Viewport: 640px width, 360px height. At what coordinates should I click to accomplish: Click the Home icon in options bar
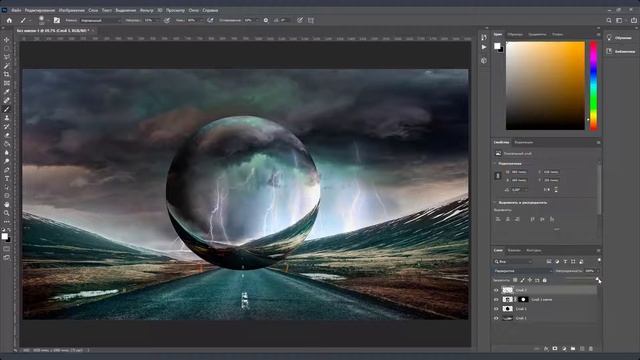point(9,20)
